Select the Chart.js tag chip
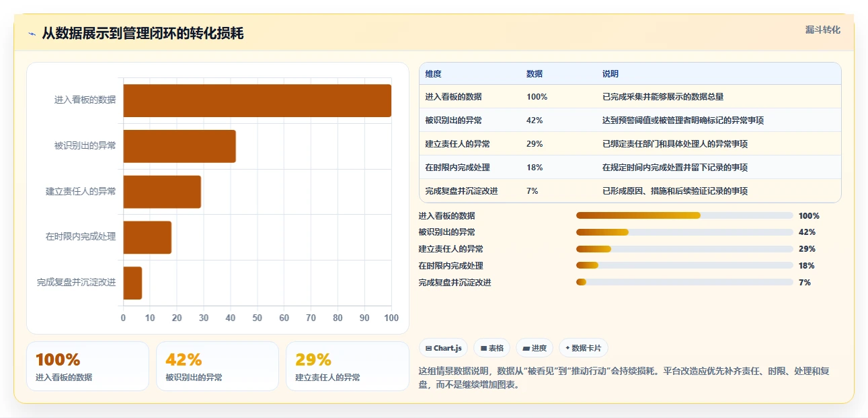868x418 pixels. pos(443,348)
